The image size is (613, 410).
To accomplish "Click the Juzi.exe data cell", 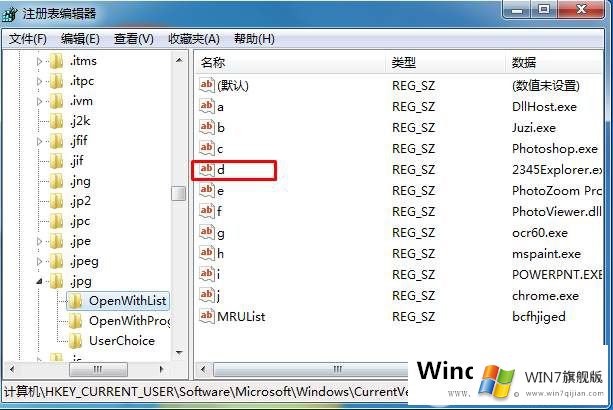I will (534, 128).
